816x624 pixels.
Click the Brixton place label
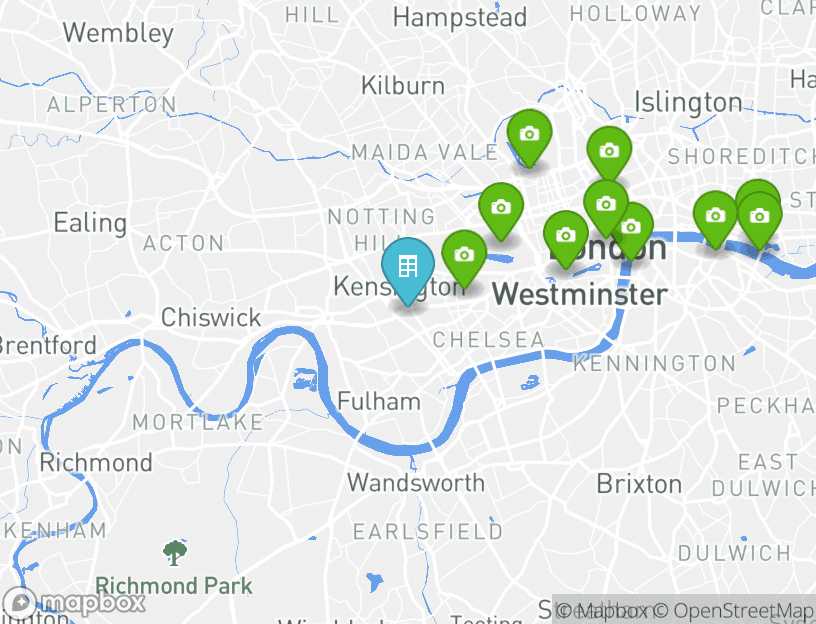[x=639, y=484]
